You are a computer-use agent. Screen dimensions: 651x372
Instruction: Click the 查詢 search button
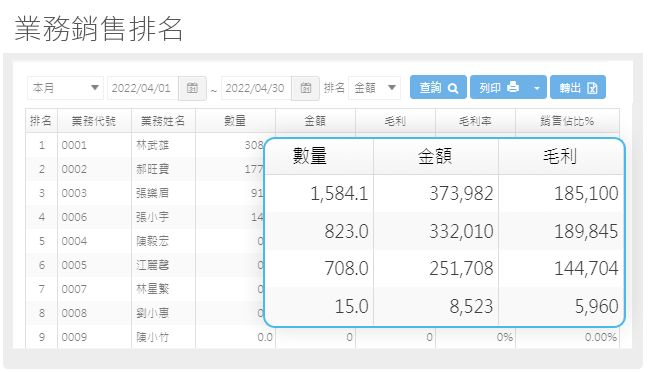pyautogui.click(x=438, y=87)
